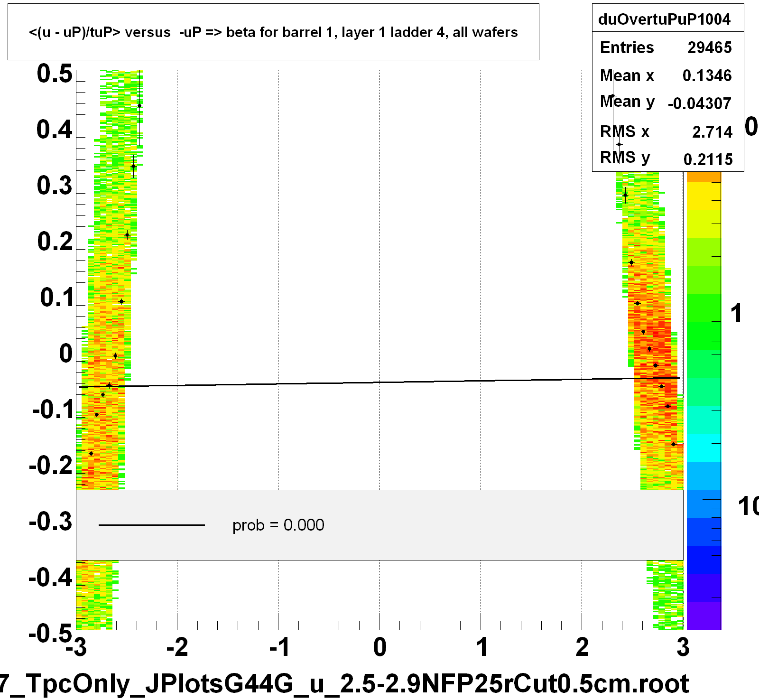Click the Mean y label in stats box

coord(627,102)
